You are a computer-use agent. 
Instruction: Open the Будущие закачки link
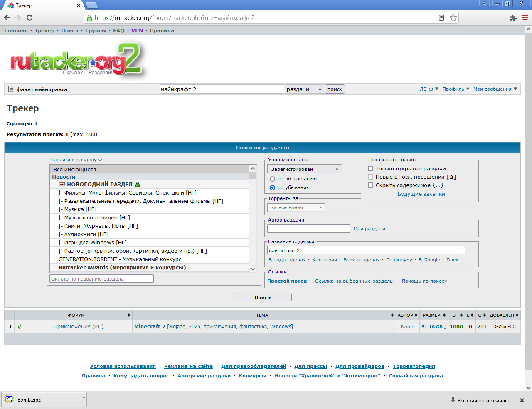point(421,194)
